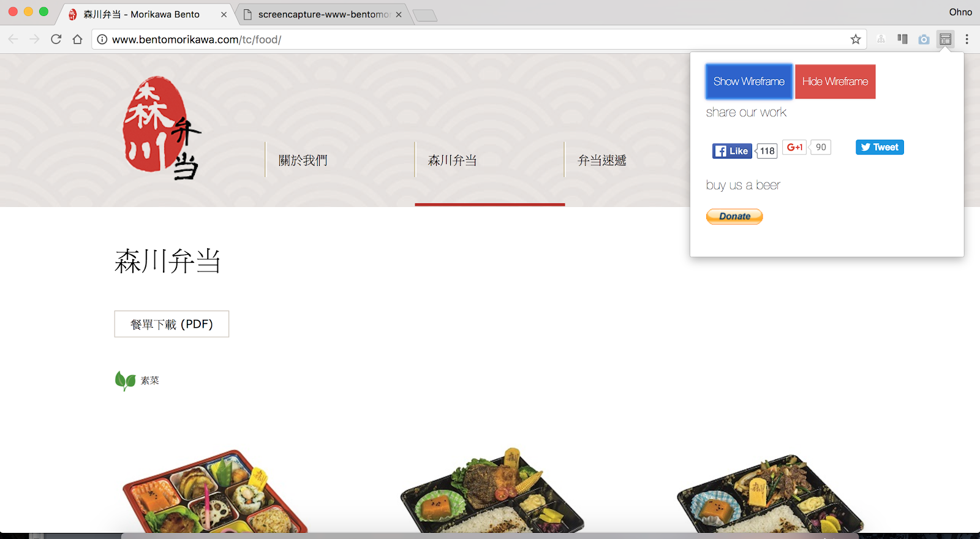
Task: Click the Morikawa Bento red logo
Action: [162, 128]
